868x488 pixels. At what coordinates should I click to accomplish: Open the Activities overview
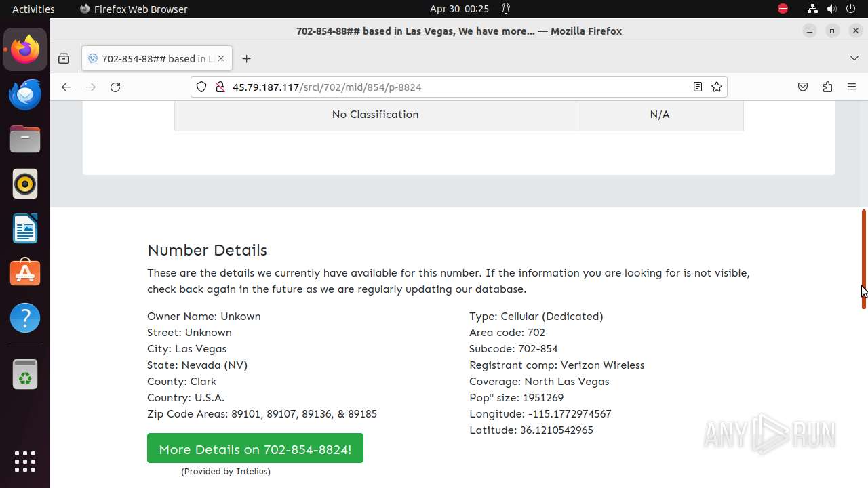[x=33, y=9]
